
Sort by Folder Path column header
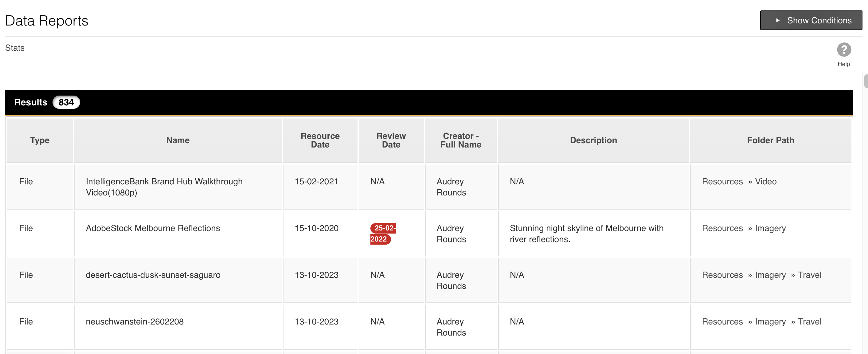point(770,140)
